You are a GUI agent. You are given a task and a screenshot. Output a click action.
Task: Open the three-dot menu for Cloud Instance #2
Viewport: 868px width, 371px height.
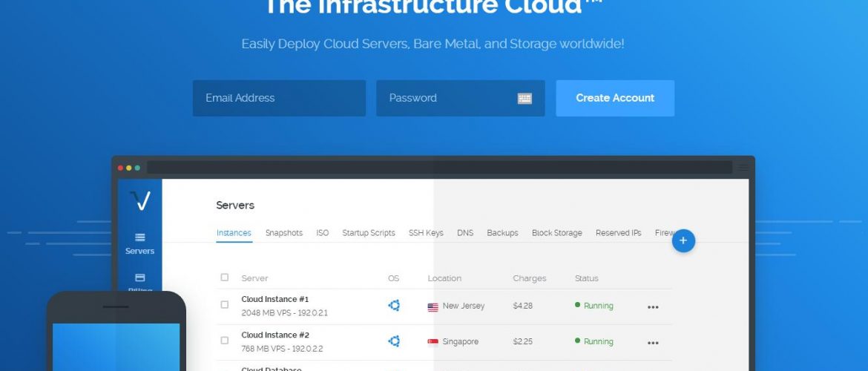point(653,344)
